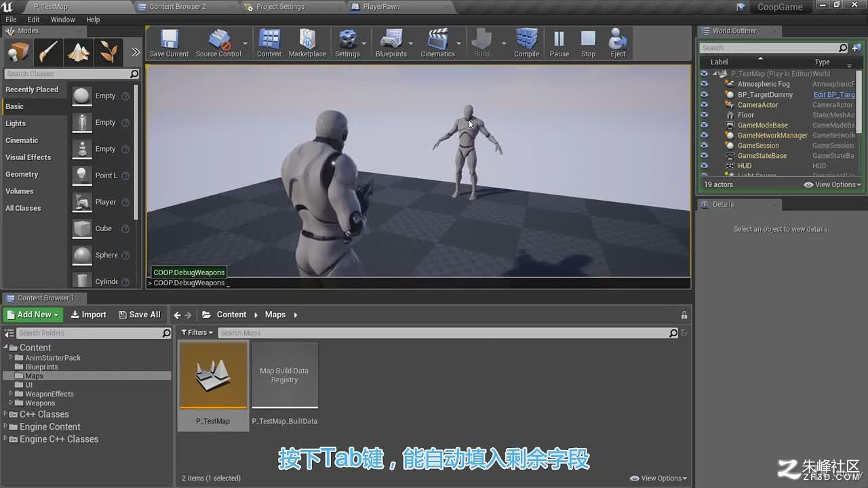The image size is (868, 488).
Task: Open View Options in World Outliner
Action: (833, 184)
